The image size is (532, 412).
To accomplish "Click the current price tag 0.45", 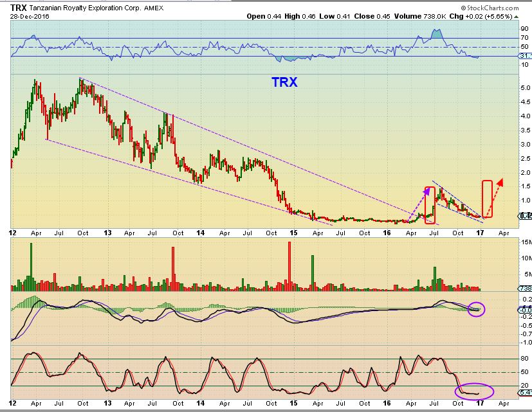I will pyautogui.click(x=525, y=216).
